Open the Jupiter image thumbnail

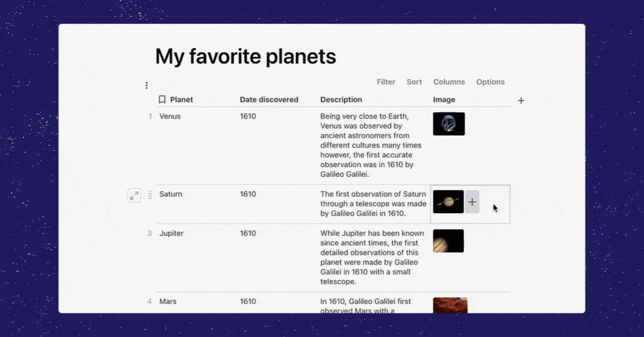click(x=448, y=241)
